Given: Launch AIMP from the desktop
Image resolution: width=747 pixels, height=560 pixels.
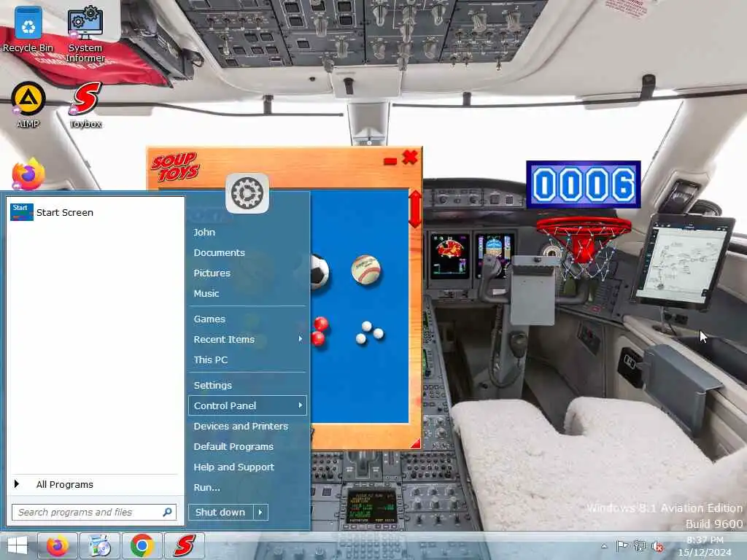Looking at the screenshot, I should 28,105.
